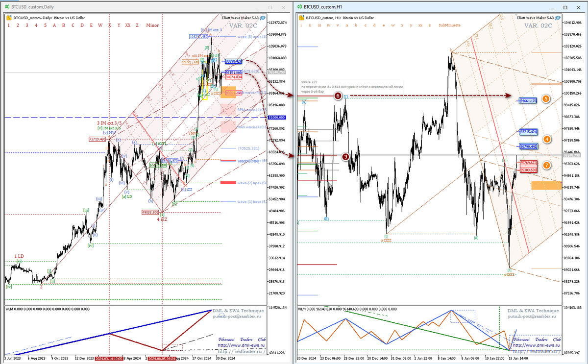The width and height of the screenshot is (588, 364).
Task: Click graduation cap icon on Daily chart
Action: [263, 17]
